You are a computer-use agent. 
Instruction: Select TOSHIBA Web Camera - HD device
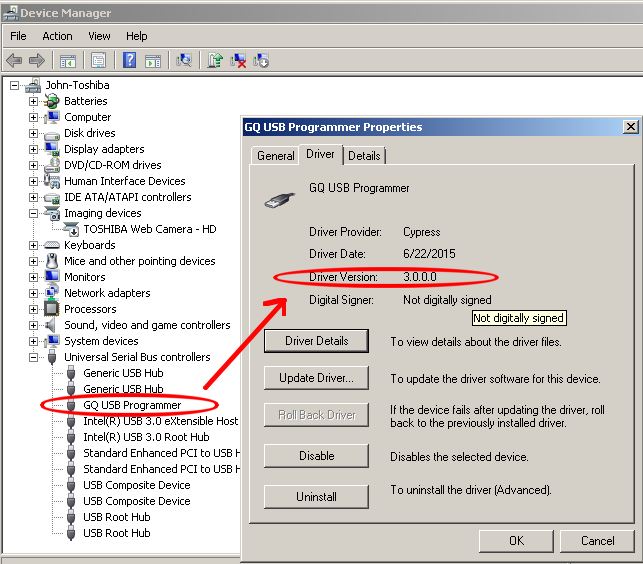coord(149,229)
